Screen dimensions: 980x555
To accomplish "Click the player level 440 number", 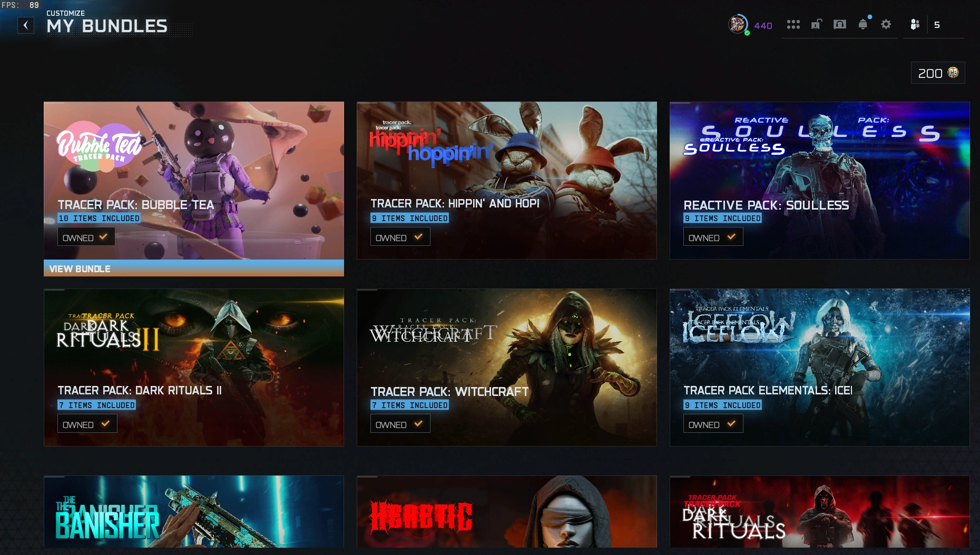I will 763,25.
